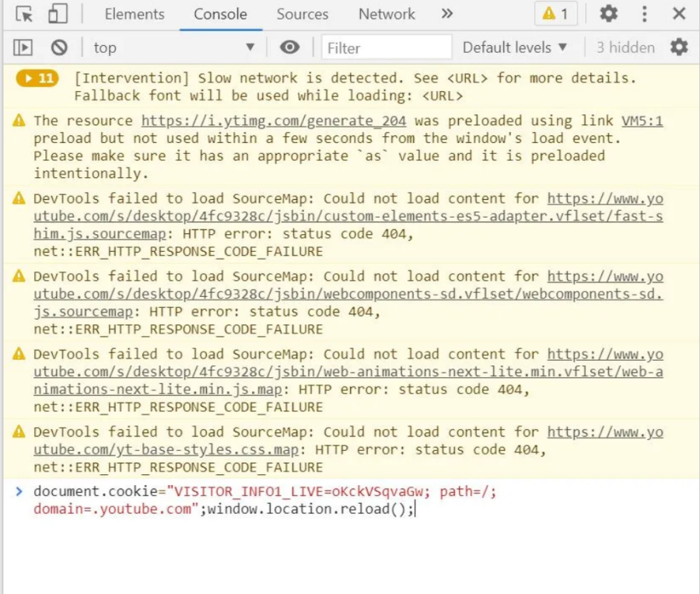700x594 pixels.
Task: Switch to the Elements tab
Action: [x=135, y=14]
